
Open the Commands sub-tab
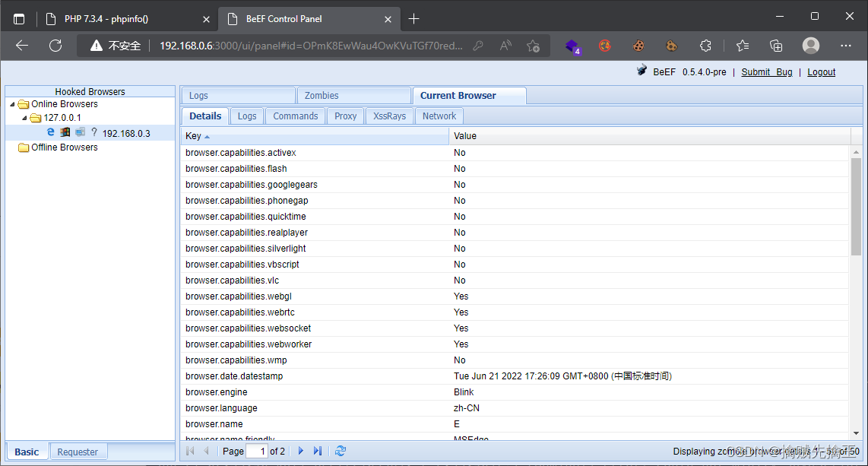coord(295,116)
